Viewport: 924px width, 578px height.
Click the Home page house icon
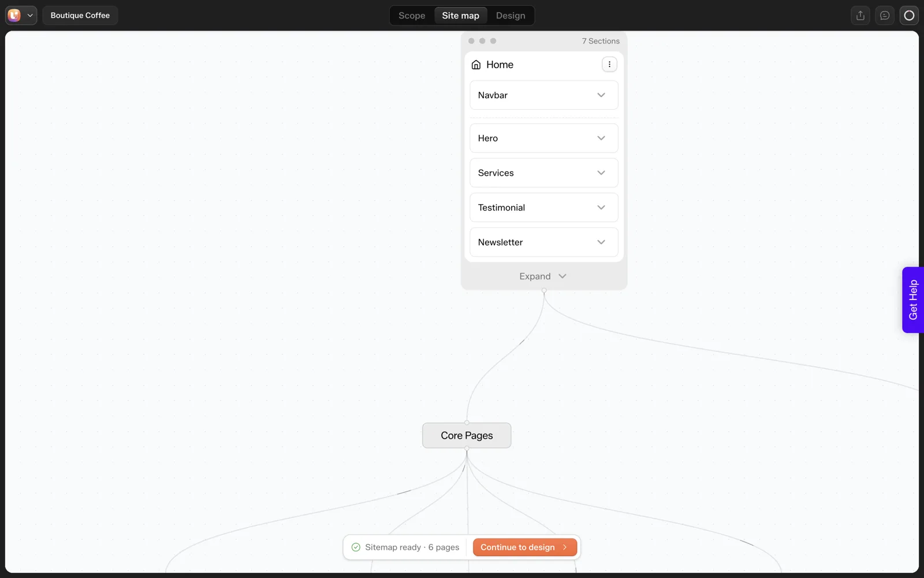click(476, 65)
